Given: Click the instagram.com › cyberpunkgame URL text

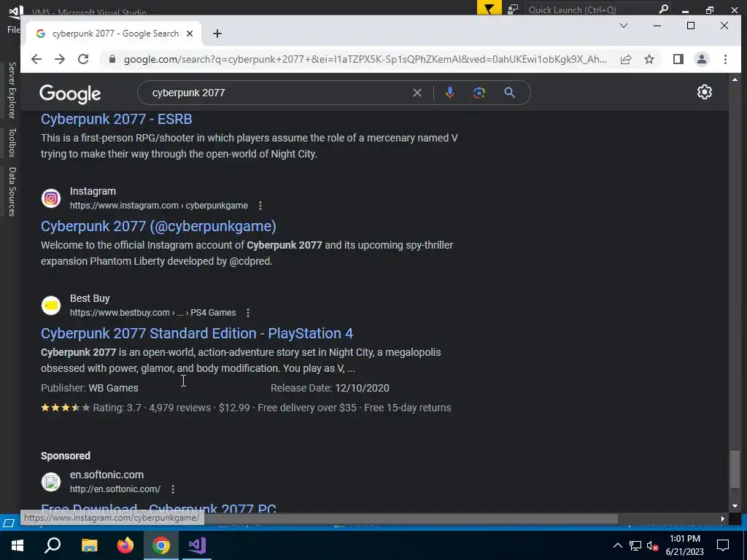Looking at the screenshot, I should pyautogui.click(x=158, y=206).
